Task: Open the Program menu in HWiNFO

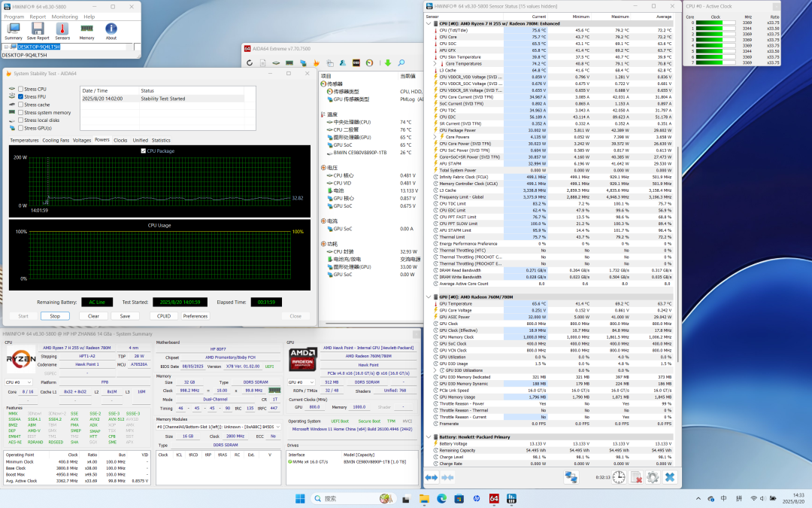Action: pos(14,17)
